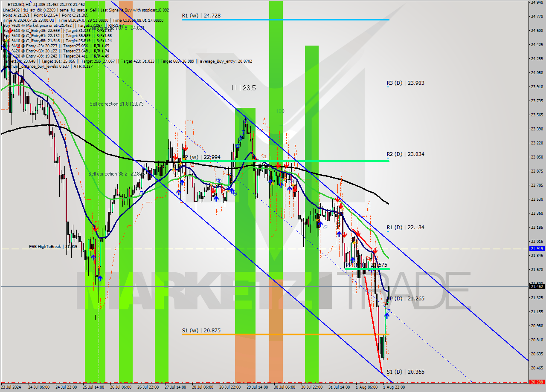This screenshot has width=546, height=392.
Task: Select the PP (D) | 21.265 pivot label
Action: 406,299
